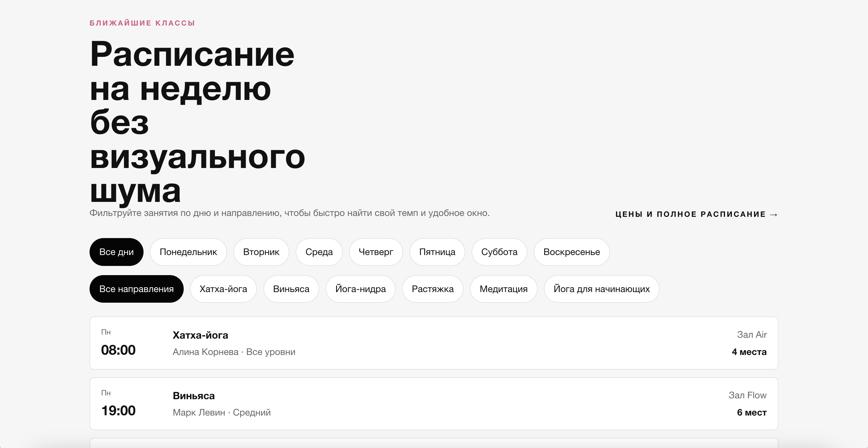The height and width of the screenshot is (448, 868).
Task: Show only Виньяса classes chip
Action: (x=291, y=289)
